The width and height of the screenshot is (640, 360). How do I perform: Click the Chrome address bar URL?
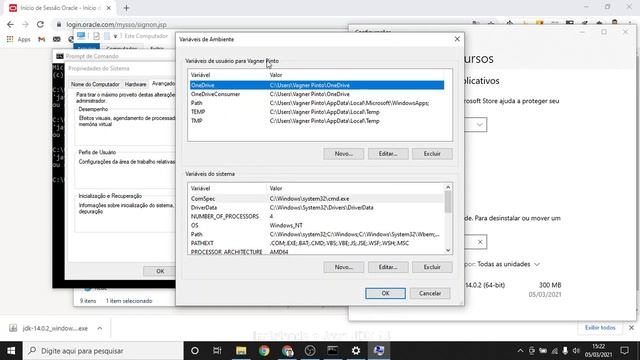[x=116, y=24]
